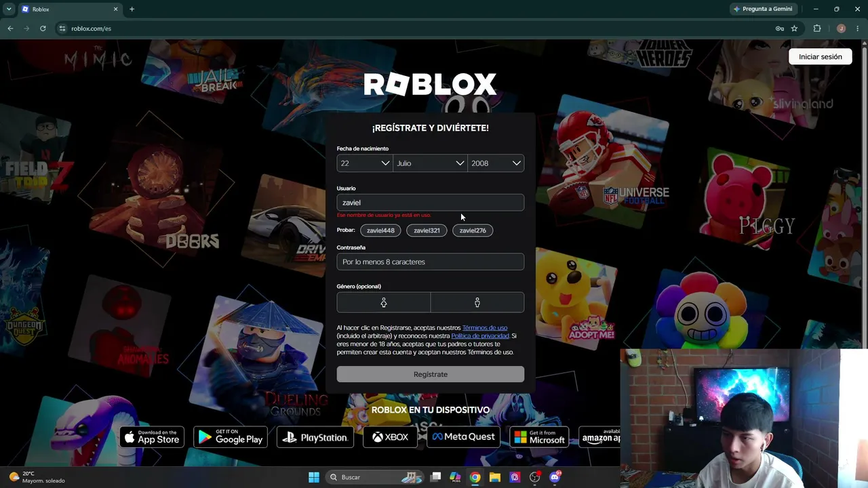The image size is (868, 488).
Task: Click the browser forward arrow
Action: point(26,28)
